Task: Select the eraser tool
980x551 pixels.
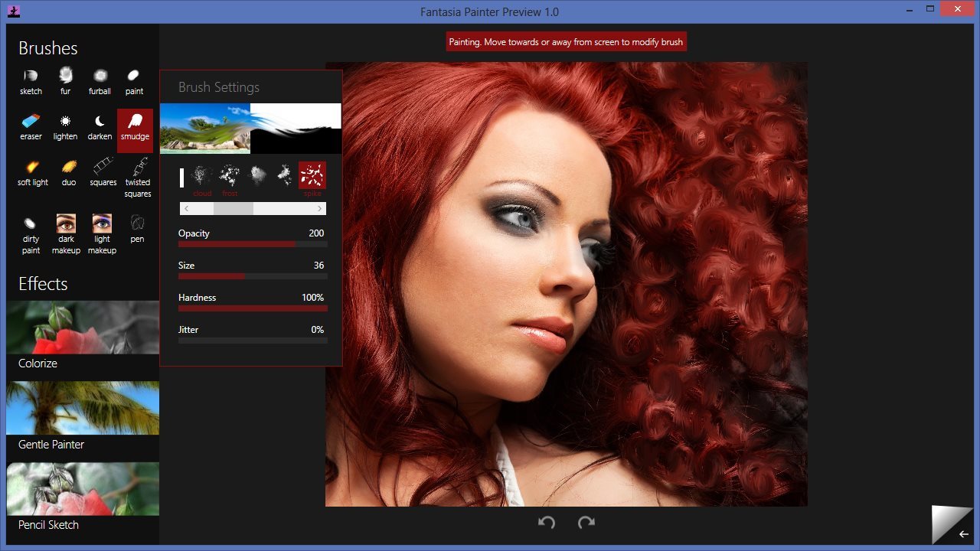Action: [31, 127]
